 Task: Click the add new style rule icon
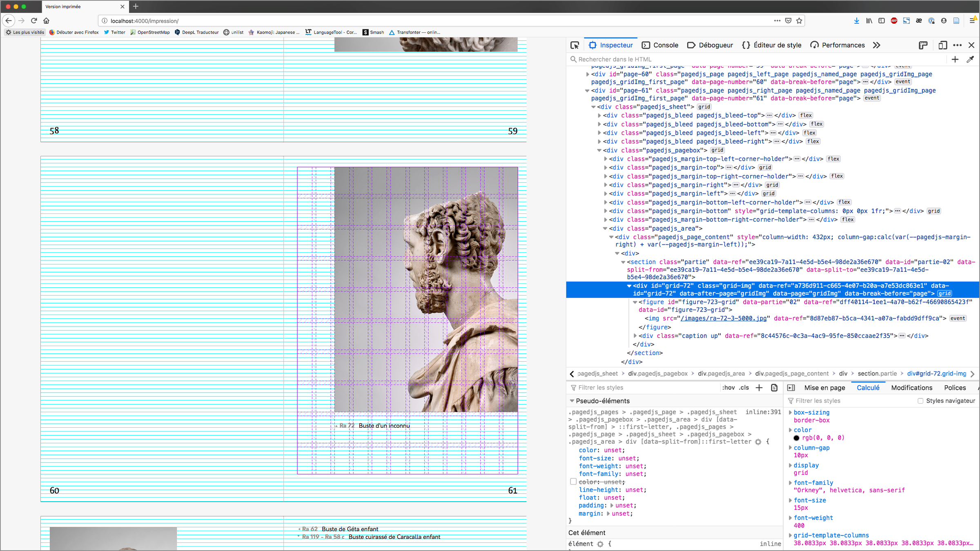point(759,388)
